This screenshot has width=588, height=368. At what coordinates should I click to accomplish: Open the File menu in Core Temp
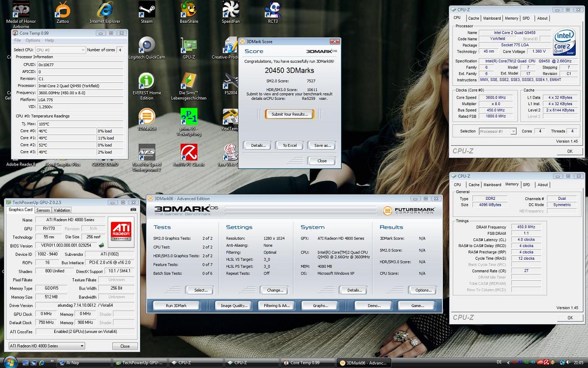18,40
